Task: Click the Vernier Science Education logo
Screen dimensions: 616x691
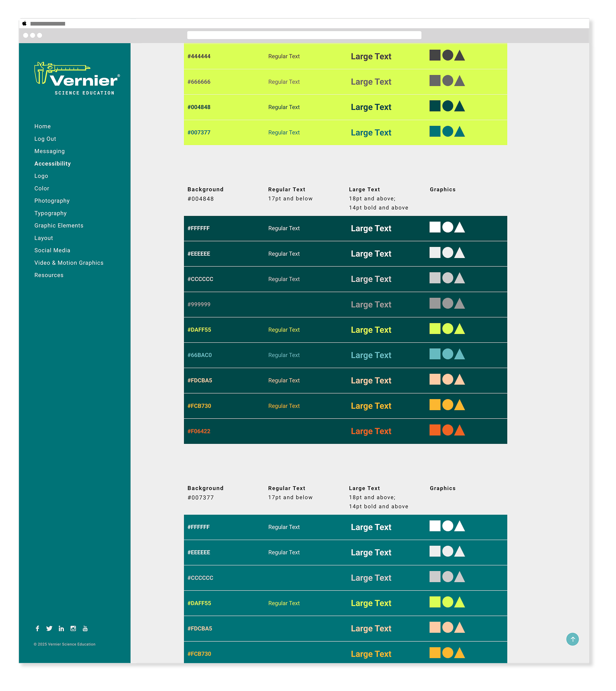Action: coord(77,79)
